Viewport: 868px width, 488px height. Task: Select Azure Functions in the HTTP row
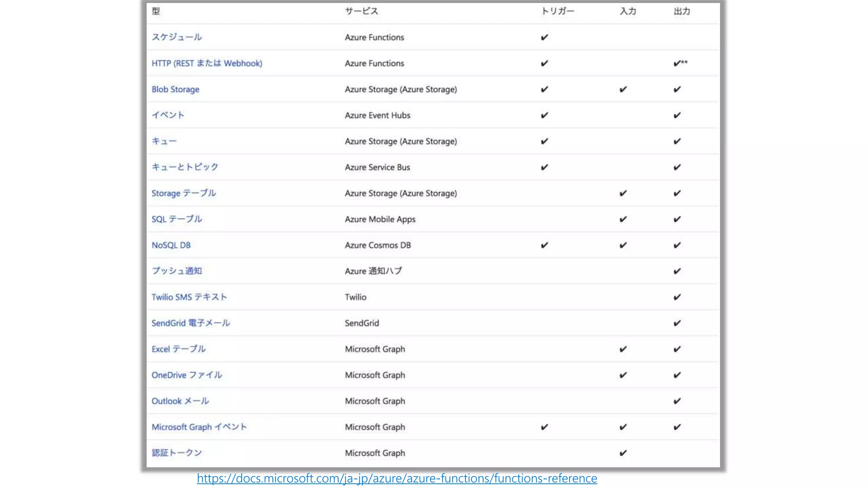(x=375, y=63)
